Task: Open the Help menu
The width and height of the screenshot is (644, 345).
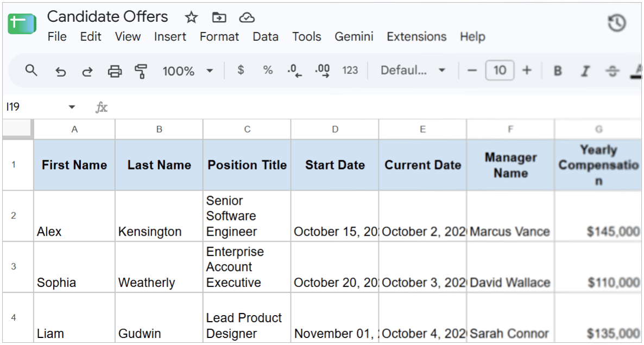Action: coord(472,36)
